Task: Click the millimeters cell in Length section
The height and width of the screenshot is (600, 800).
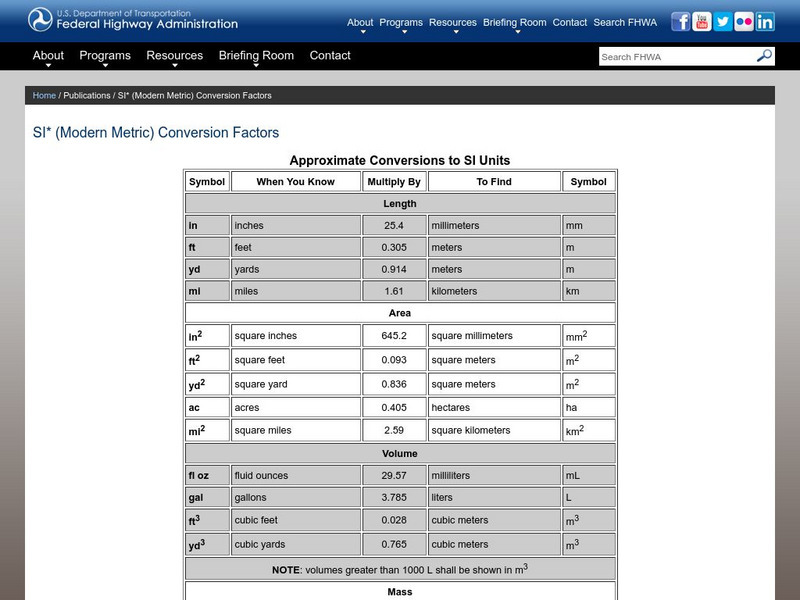Action: tap(494, 226)
